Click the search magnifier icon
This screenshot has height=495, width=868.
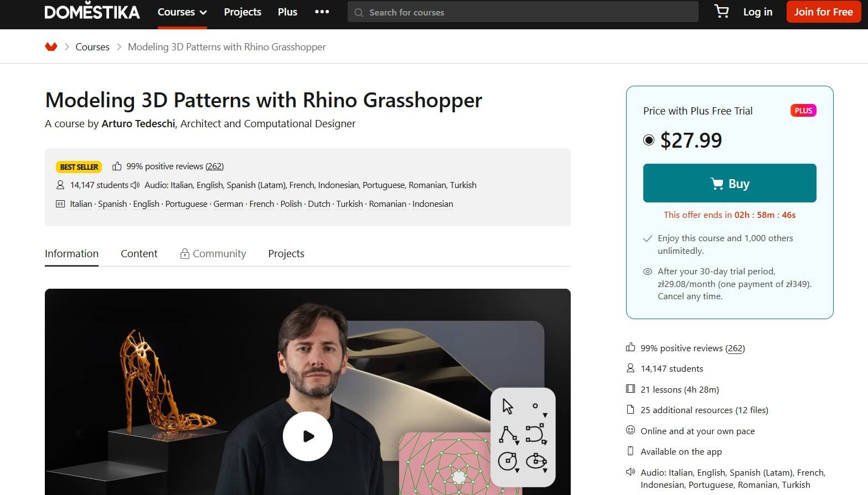coord(359,12)
